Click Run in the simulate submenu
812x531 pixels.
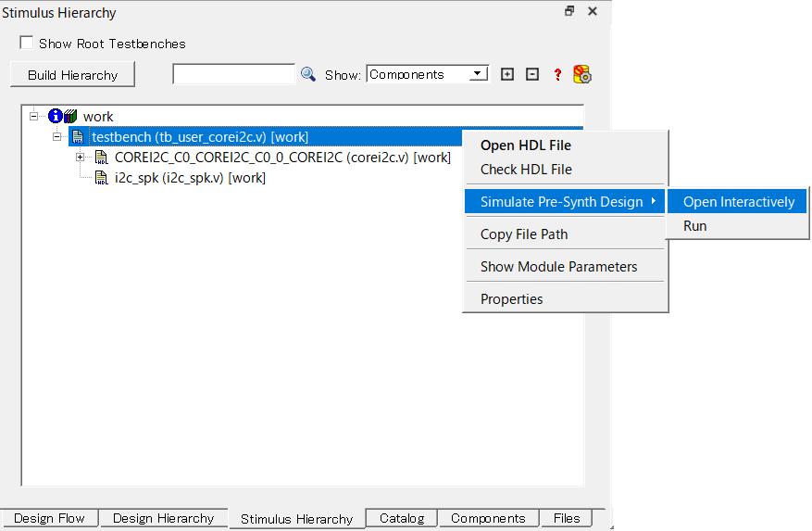[x=694, y=226]
